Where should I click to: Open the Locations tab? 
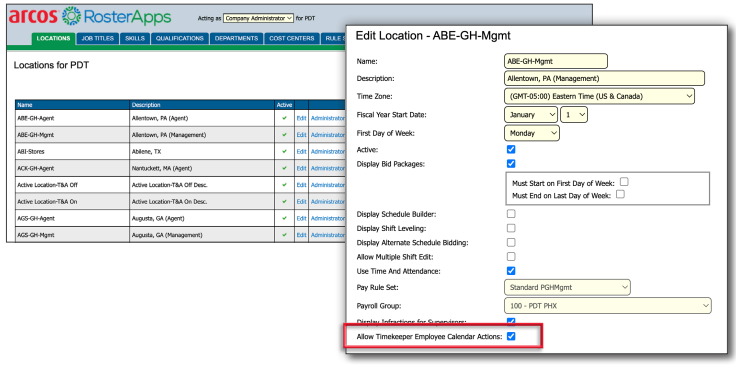[54, 38]
